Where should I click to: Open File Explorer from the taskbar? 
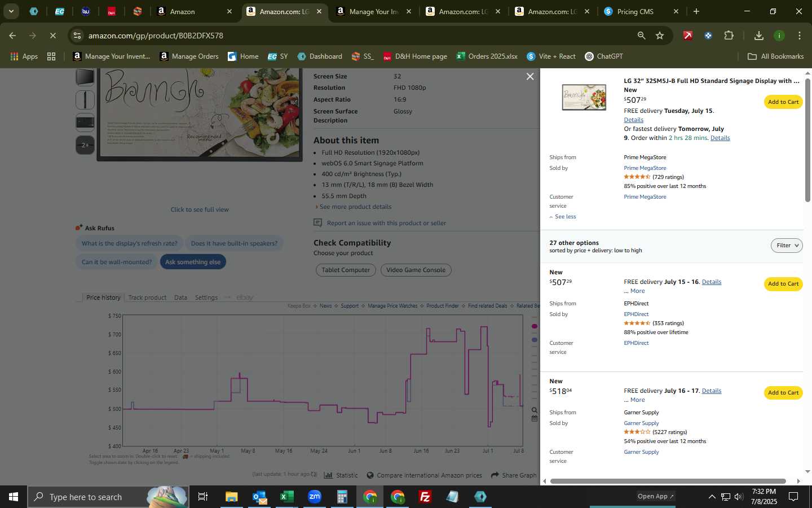[231, 497]
